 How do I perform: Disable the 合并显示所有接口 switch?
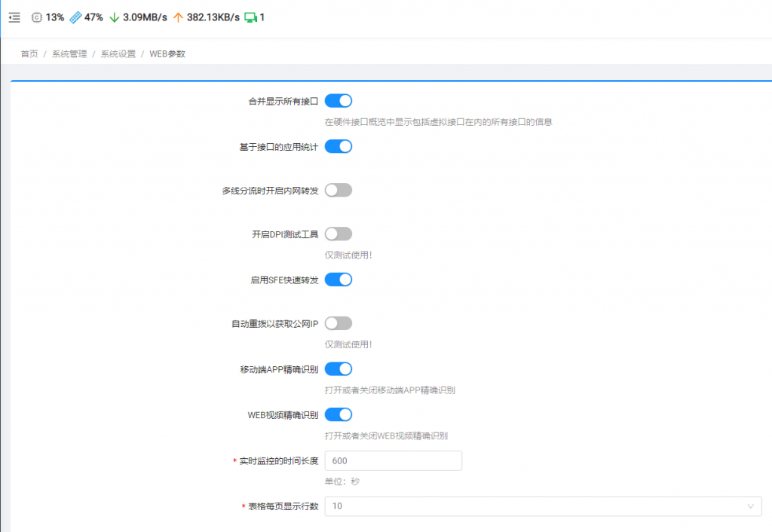point(339,101)
